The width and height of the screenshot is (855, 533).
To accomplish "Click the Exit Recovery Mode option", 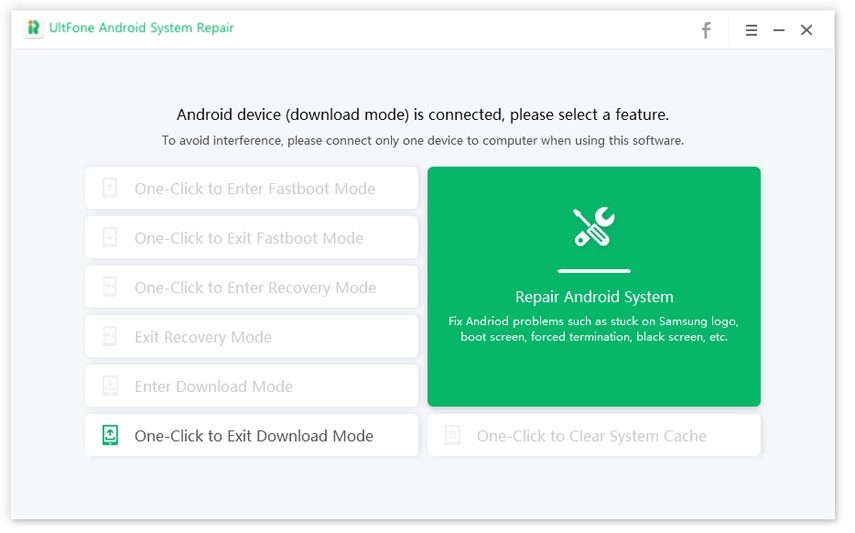I will click(203, 337).
